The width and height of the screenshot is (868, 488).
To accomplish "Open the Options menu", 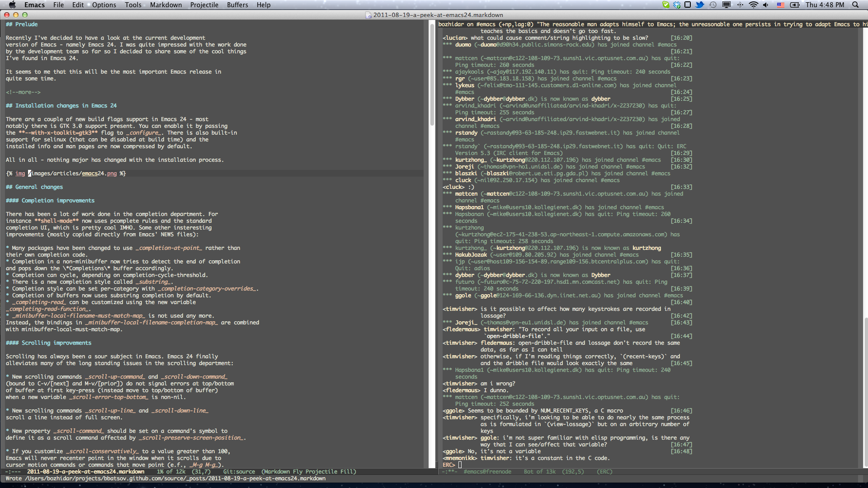I will coord(104,5).
